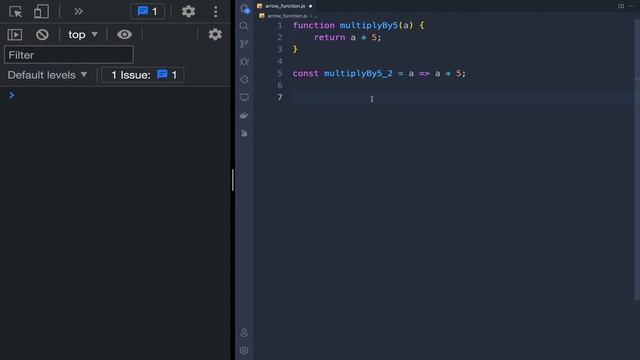Click line number 5 in the gutter
This screenshot has width=640, height=360.
[x=280, y=73]
